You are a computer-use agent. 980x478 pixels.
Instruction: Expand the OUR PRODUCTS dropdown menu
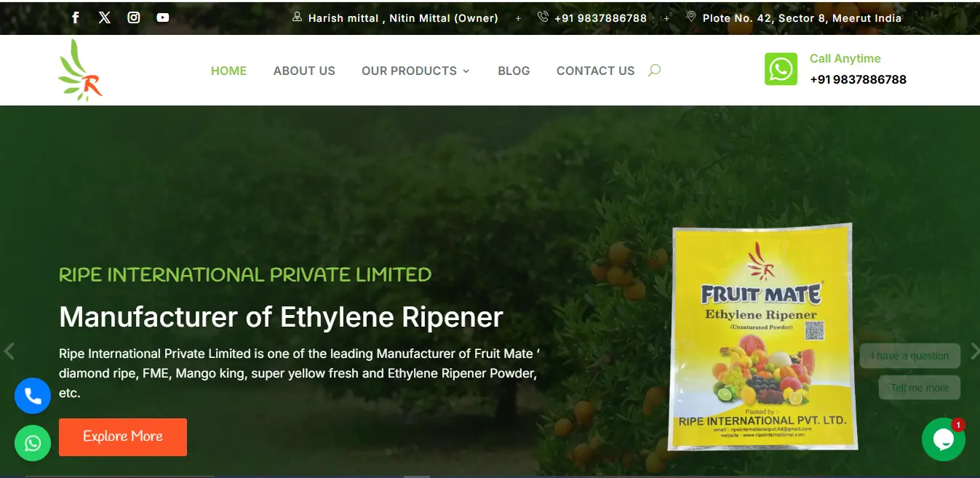(415, 71)
